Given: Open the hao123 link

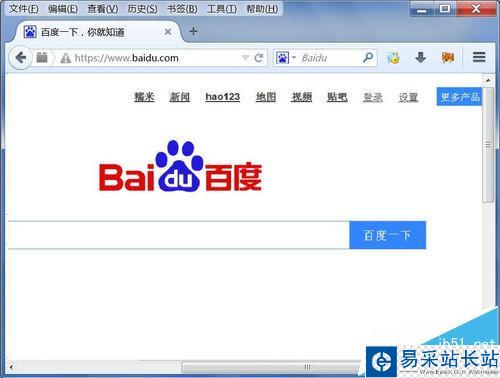Looking at the screenshot, I should 223,97.
